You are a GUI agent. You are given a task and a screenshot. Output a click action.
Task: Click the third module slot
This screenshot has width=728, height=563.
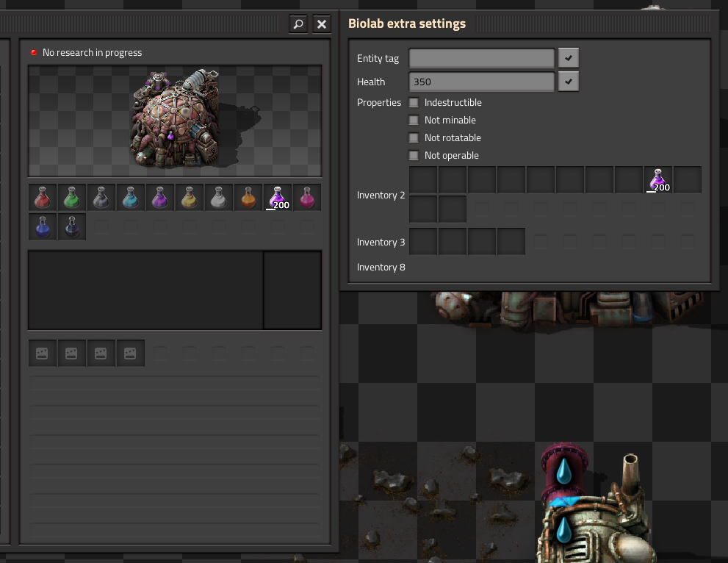101,354
